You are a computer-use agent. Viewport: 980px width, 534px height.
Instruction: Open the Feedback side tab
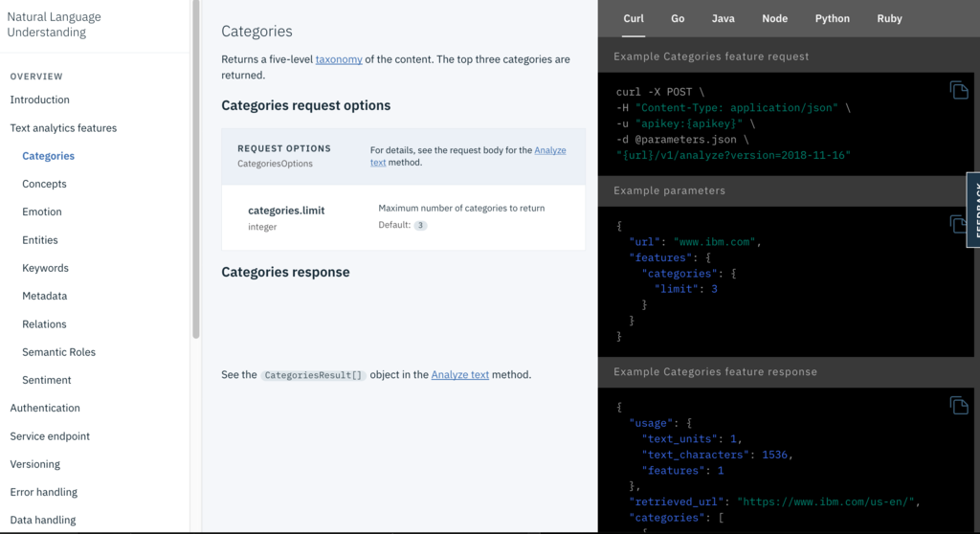[x=974, y=211]
